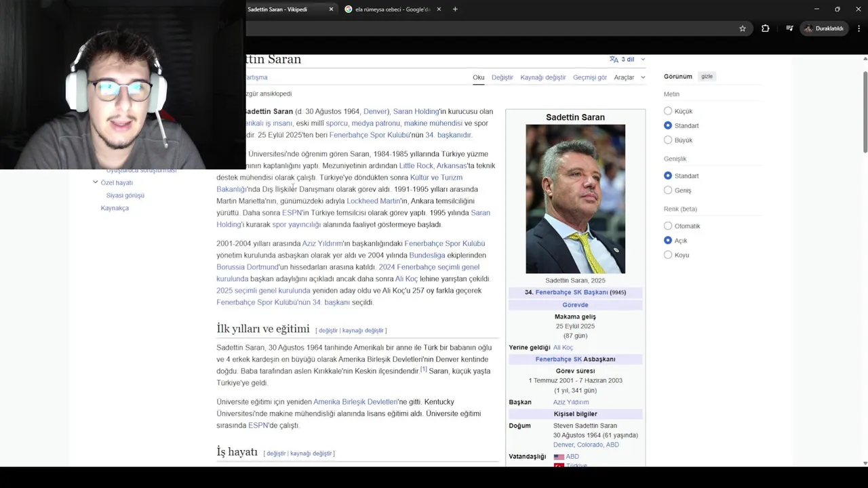Open the Aziz Yıldırım link in paragraph
The width and height of the screenshot is (868, 488).
322,244
